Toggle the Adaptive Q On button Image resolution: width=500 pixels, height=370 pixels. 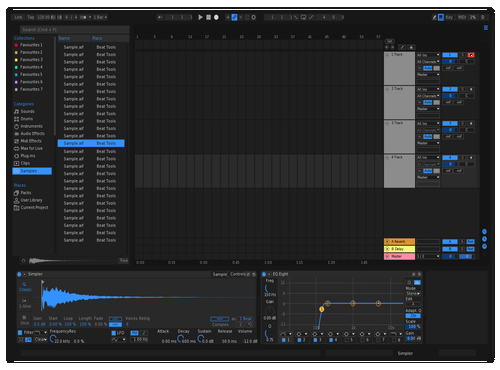click(x=413, y=316)
